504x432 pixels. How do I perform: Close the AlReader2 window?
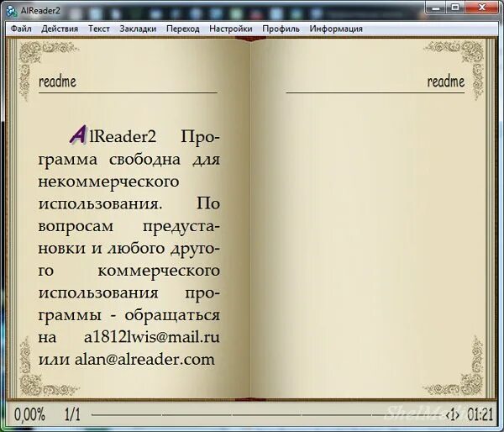coord(481,8)
